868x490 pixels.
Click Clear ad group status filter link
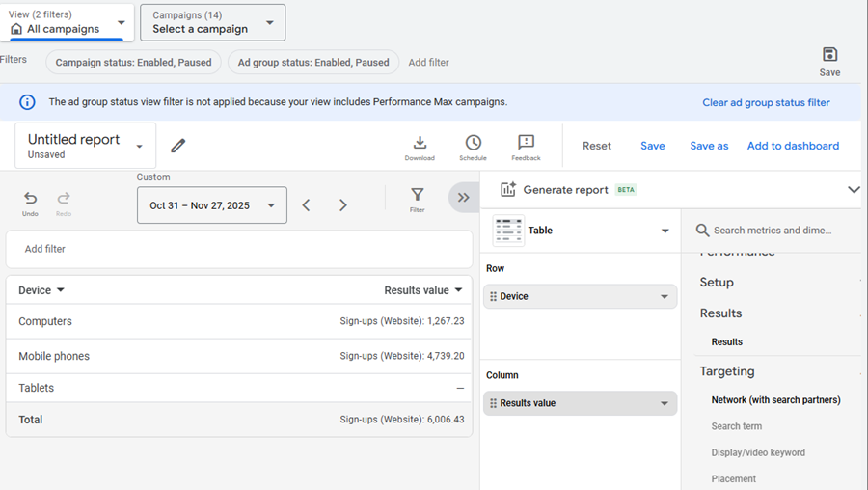point(766,102)
